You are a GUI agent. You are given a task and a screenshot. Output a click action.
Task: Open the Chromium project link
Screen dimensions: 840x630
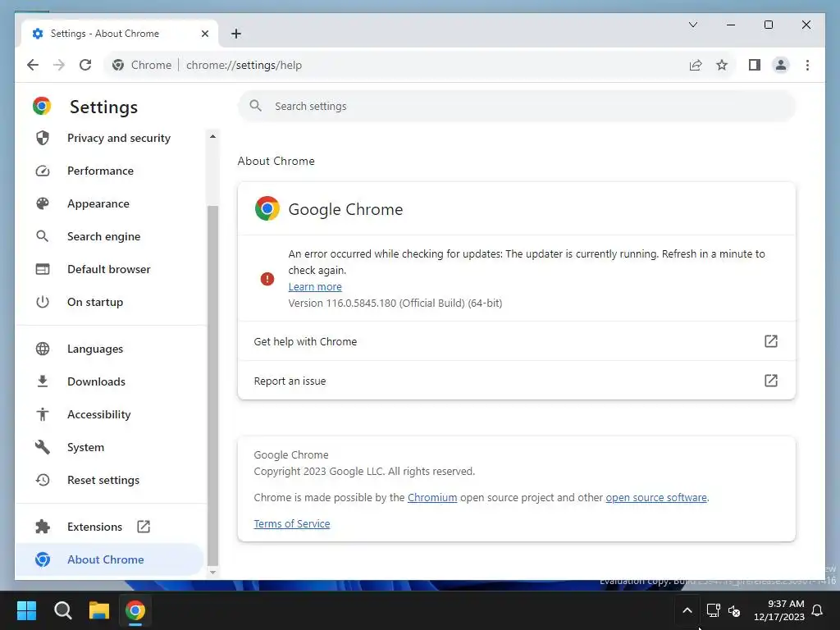click(432, 498)
